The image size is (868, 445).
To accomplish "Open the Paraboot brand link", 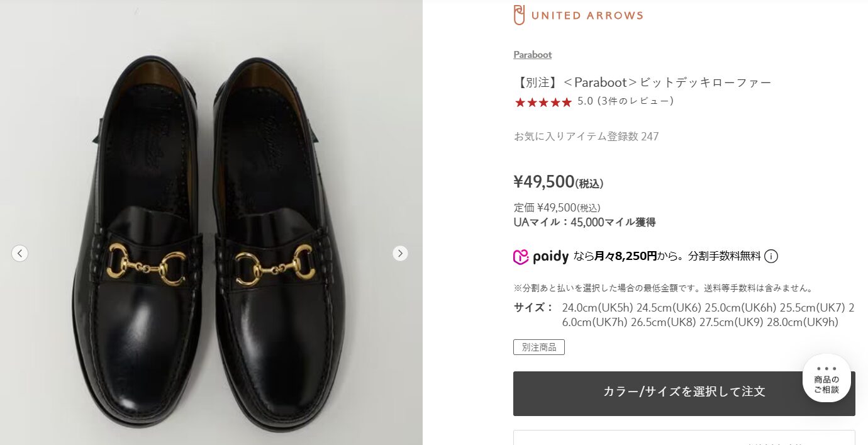I will 532,55.
